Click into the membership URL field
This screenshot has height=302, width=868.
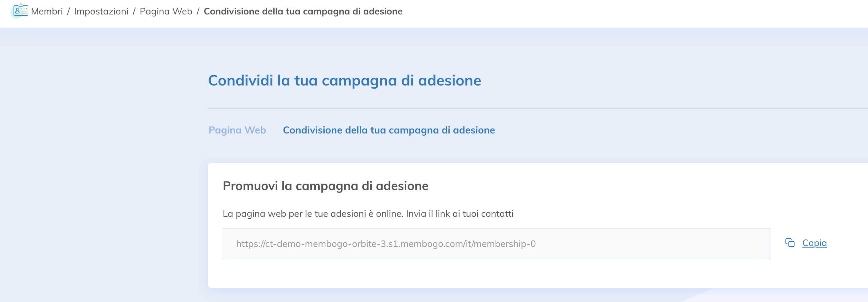click(496, 244)
